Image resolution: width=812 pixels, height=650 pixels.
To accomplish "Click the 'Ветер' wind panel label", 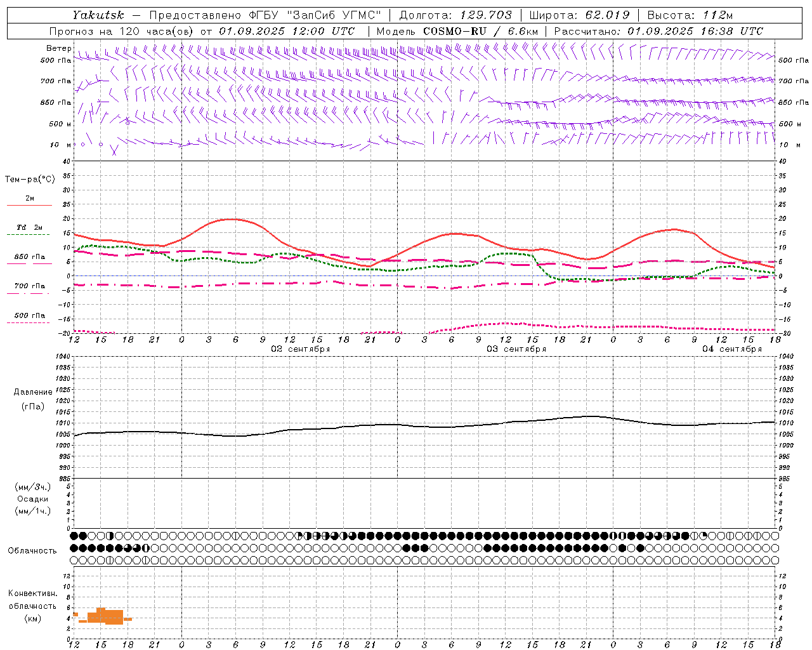I will point(58,48).
